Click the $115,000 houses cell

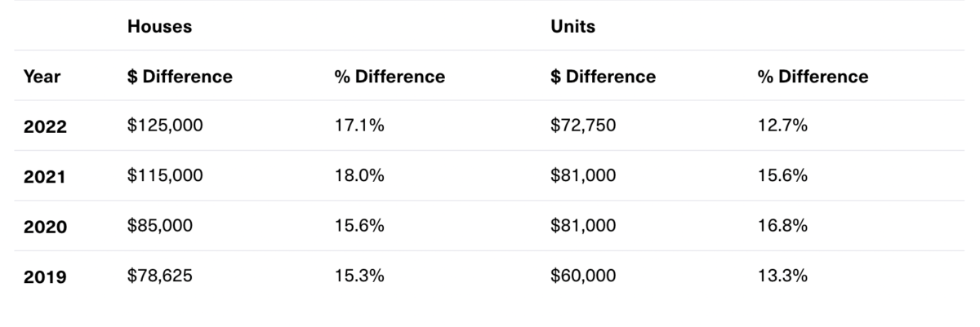click(x=165, y=176)
